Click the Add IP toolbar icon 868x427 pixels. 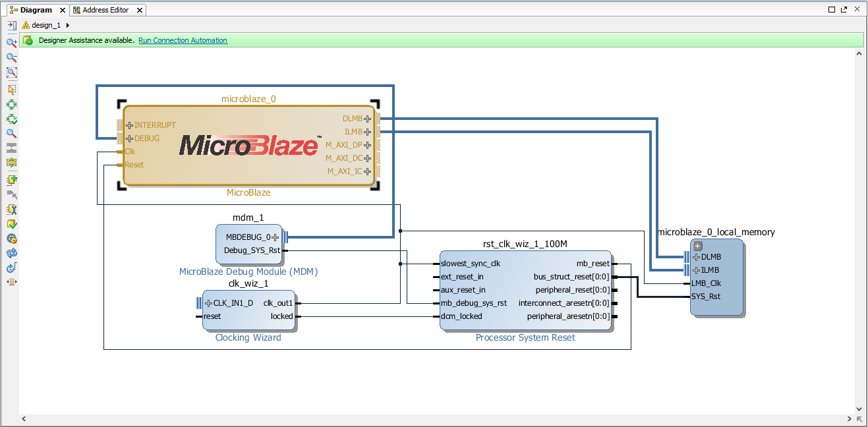tap(11, 179)
